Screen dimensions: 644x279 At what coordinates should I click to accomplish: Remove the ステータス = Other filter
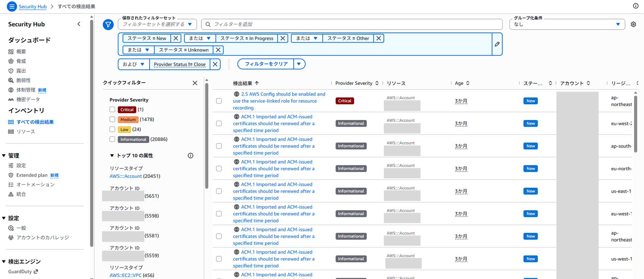[x=379, y=38]
